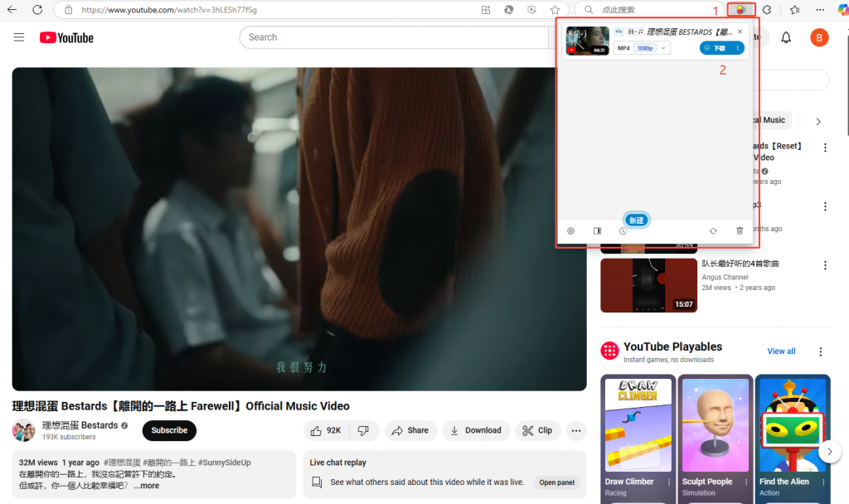
Task: Open the favorites list icon
Action: (x=794, y=9)
